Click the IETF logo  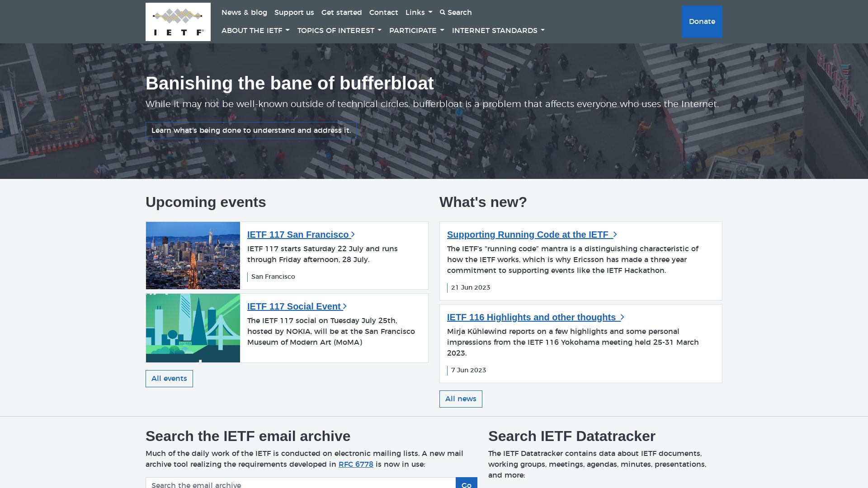(x=178, y=22)
